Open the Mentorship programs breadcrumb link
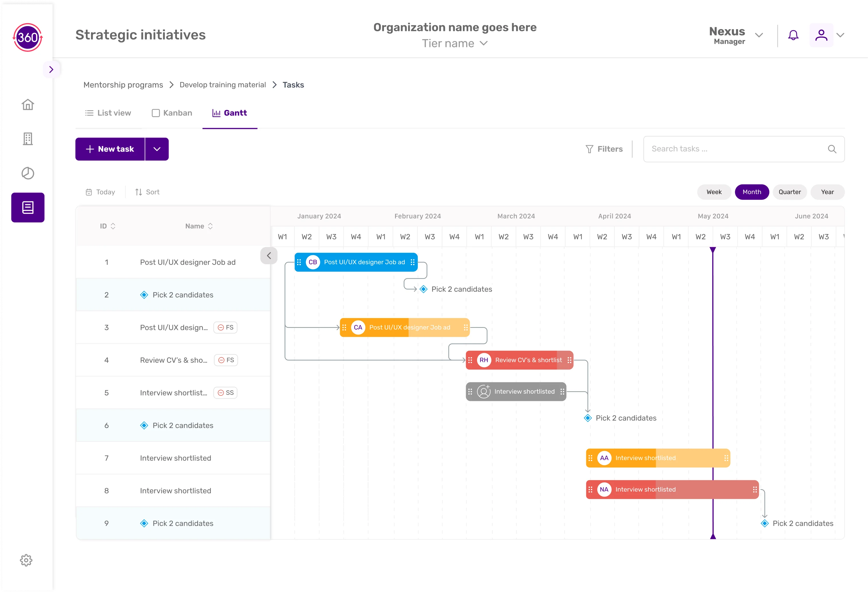This screenshot has height=593, width=868. [x=123, y=85]
